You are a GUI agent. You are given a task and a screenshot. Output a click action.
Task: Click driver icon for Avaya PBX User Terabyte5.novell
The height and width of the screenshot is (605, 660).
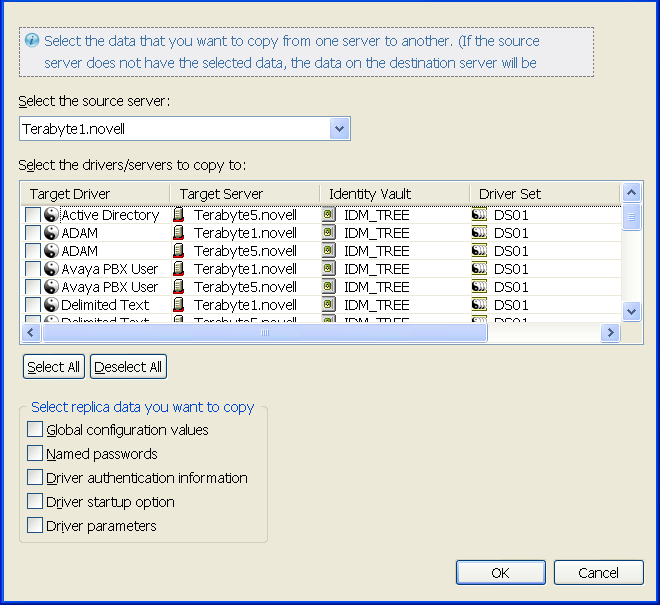[x=51, y=287]
